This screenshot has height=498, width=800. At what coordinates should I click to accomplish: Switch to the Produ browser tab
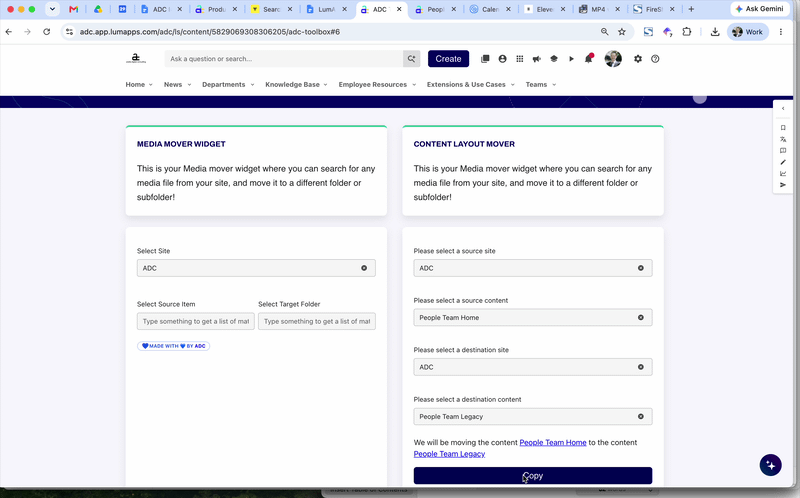(217, 9)
